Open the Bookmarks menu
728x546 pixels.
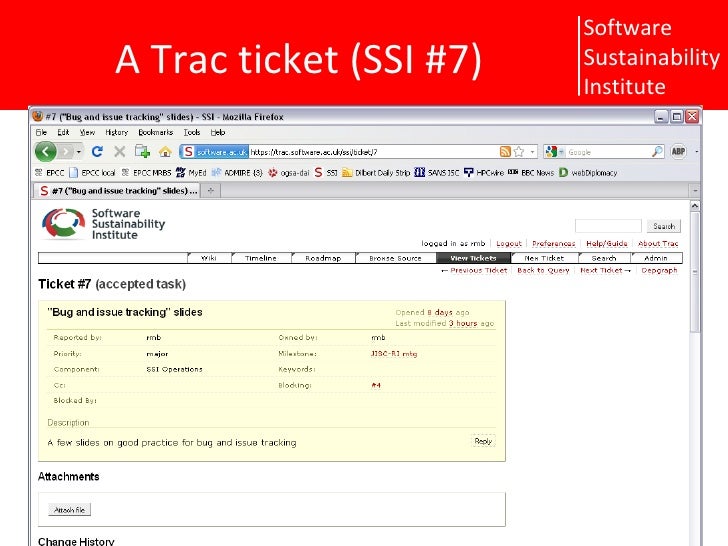pyautogui.click(x=156, y=132)
